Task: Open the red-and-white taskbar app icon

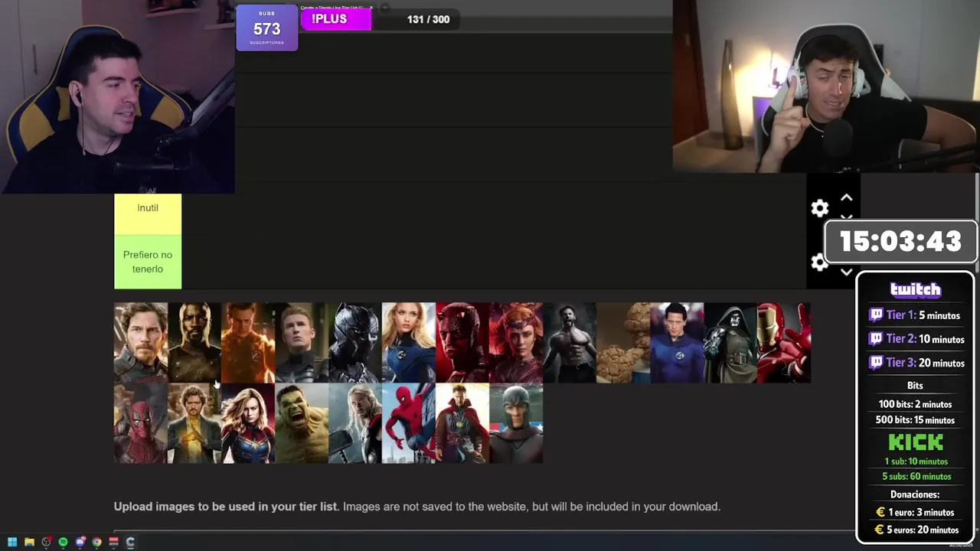Action: [x=113, y=543]
